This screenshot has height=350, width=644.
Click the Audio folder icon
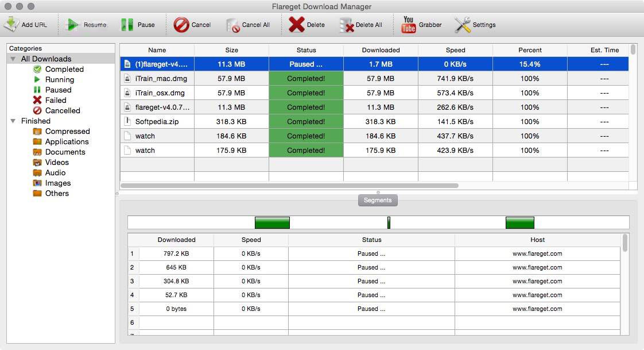pos(37,173)
